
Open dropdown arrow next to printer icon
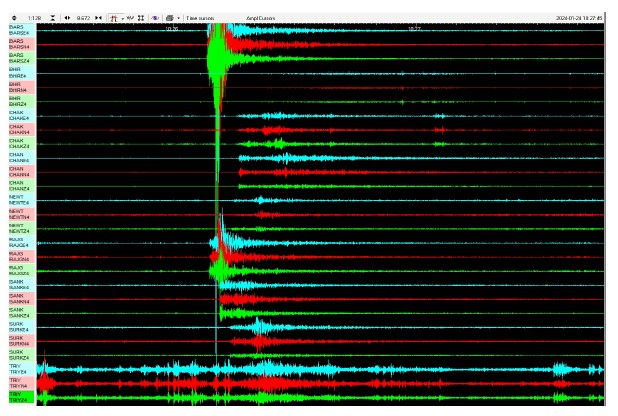click(x=178, y=18)
